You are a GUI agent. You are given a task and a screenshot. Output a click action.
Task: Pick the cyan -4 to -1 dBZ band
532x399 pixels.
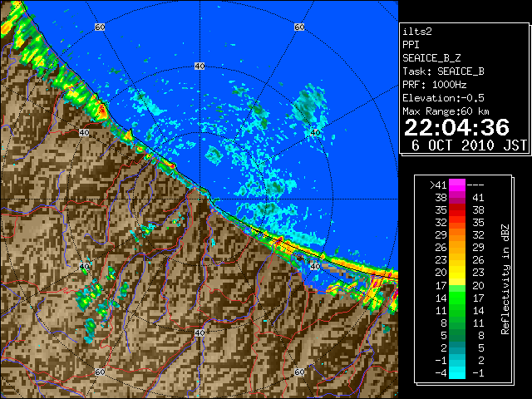pos(457,372)
